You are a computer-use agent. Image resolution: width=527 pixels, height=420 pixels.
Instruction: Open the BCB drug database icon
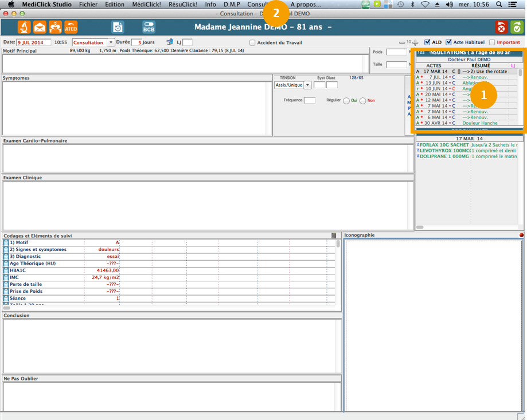click(x=149, y=27)
